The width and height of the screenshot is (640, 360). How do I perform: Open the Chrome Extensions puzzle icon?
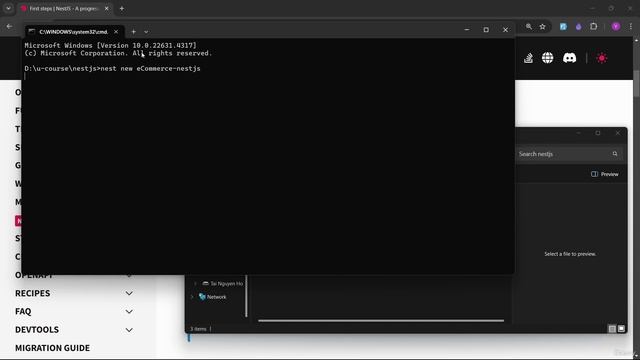[x=593, y=27]
